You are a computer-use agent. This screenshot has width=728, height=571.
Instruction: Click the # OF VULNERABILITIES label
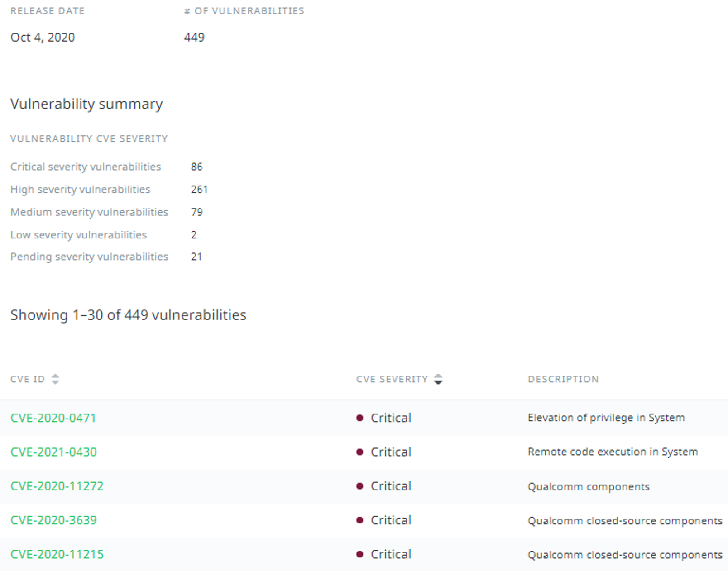(x=244, y=11)
